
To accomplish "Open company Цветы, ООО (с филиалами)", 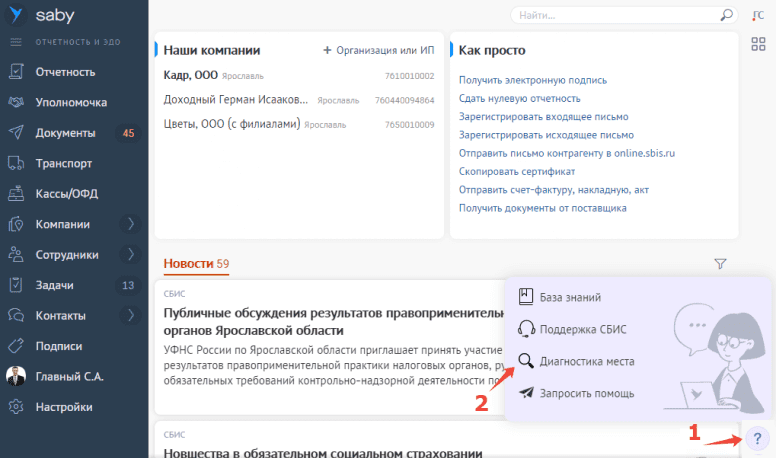I will 232,124.
